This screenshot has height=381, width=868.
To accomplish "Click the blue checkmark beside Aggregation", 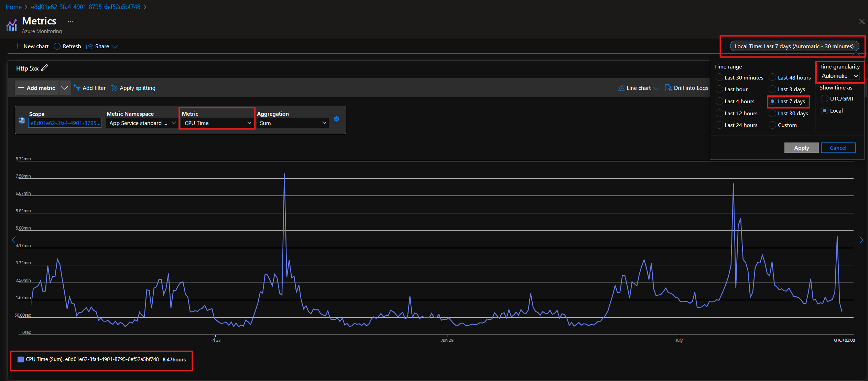I will pos(336,119).
